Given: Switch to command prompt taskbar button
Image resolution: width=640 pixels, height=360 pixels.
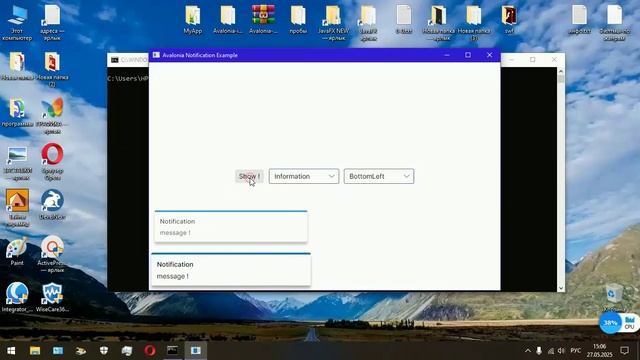Looking at the screenshot, I should (173, 351).
